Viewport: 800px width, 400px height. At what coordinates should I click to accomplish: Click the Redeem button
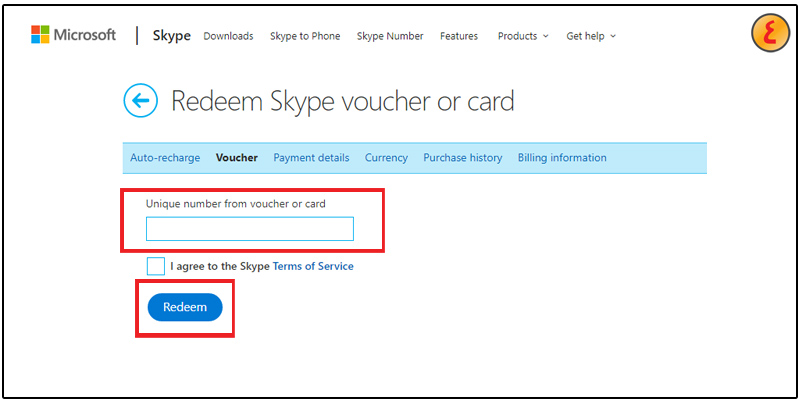(185, 307)
